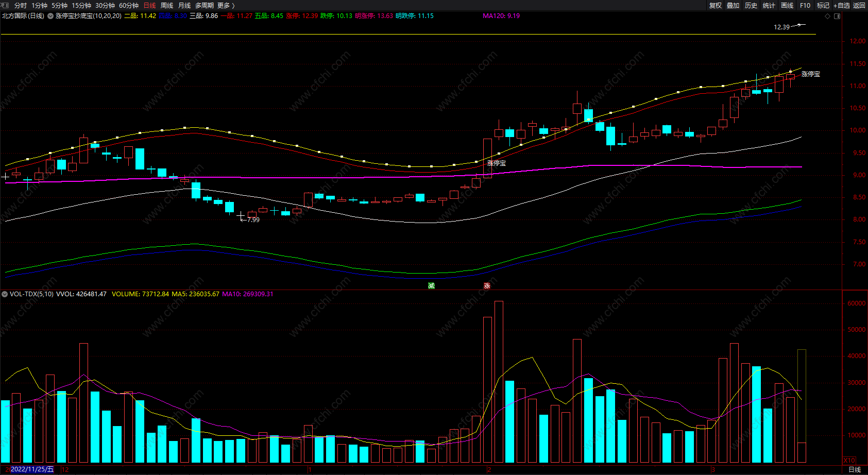The width and height of the screenshot is (868, 475).
Task: Click the 标记 mark button
Action: [x=823, y=5]
